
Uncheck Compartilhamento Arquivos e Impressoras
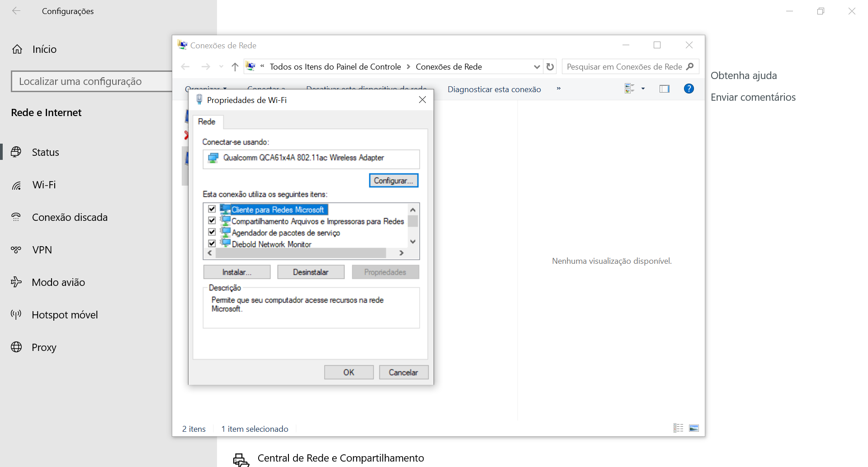click(x=212, y=220)
